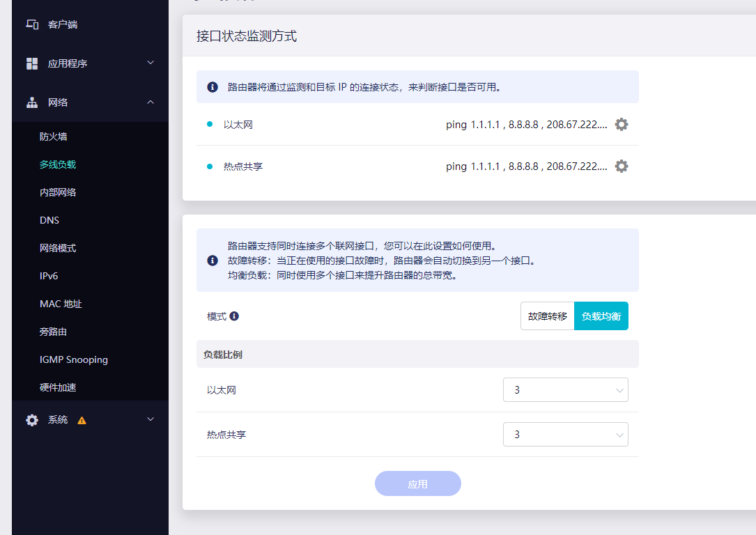Click the 网络 sidebar icon
The height and width of the screenshot is (535, 756).
click(31, 102)
